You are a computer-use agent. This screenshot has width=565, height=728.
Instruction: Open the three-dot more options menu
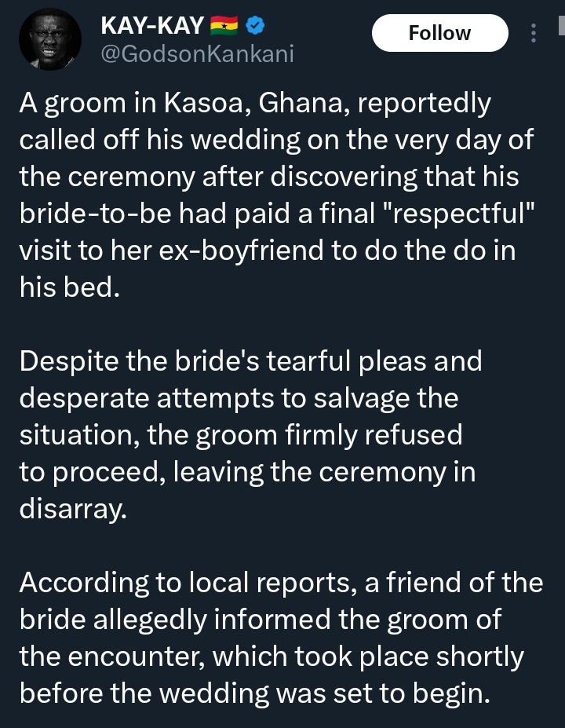[x=534, y=33]
